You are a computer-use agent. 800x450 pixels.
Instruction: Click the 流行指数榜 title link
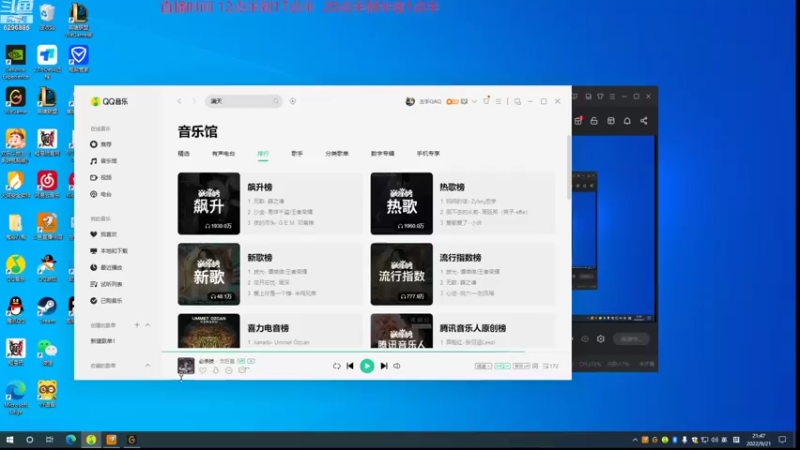[461, 258]
